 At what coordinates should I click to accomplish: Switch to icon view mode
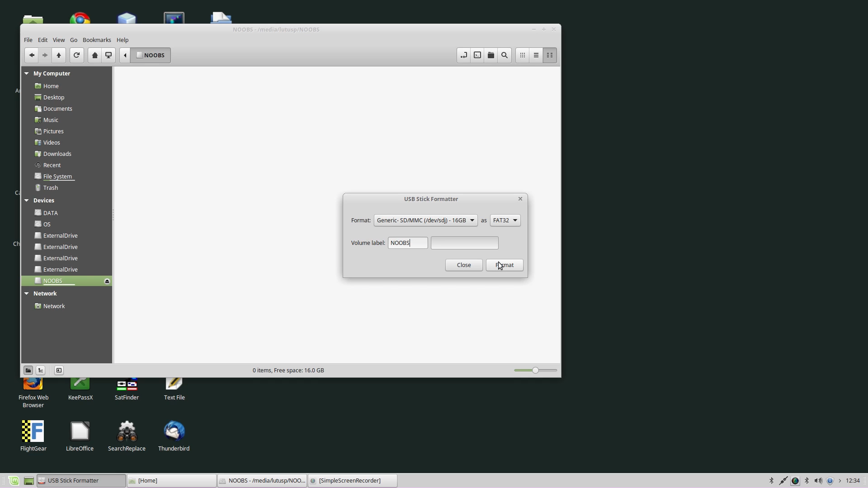click(x=523, y=55)
